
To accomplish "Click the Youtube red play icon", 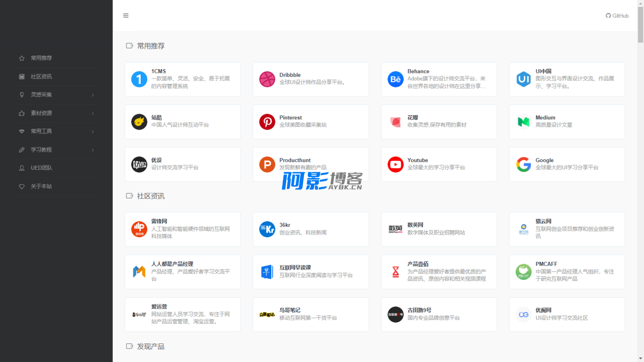I will 395,165.
